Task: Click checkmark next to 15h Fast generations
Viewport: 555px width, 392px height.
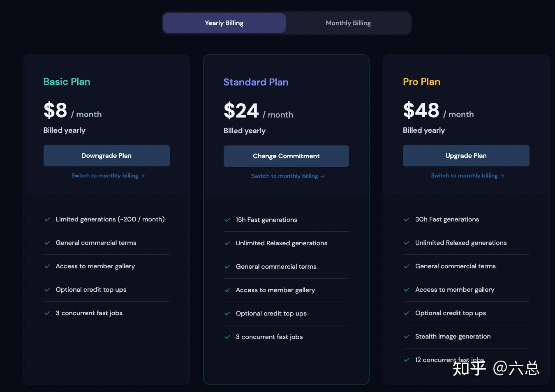Action: 227,220
